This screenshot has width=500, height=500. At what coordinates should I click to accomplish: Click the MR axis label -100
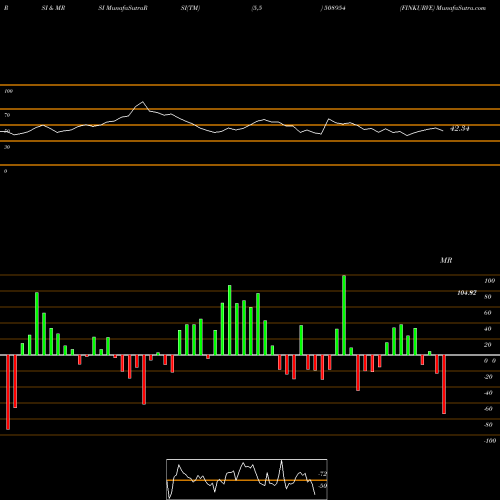pyautogui.click(x=490, y=441)
